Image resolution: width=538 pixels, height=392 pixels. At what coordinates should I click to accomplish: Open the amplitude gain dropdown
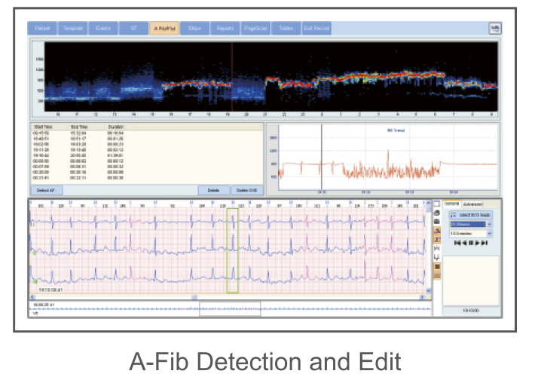tap(489, 233)
